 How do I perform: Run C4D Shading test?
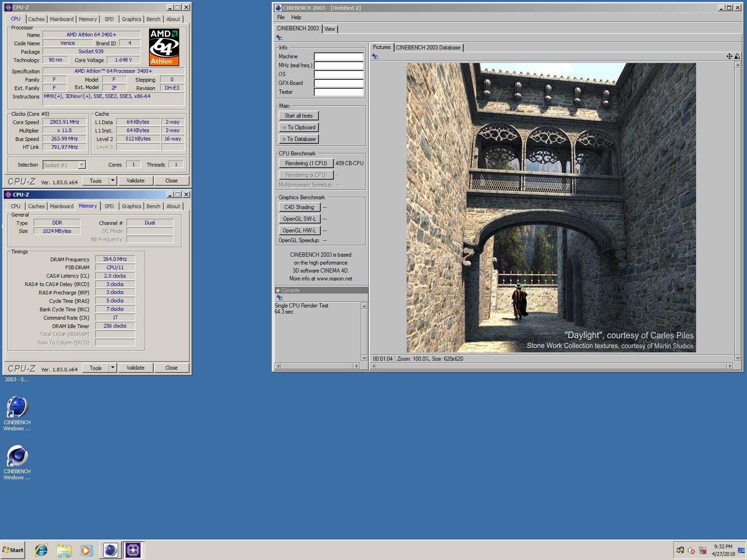click(299, 207)
